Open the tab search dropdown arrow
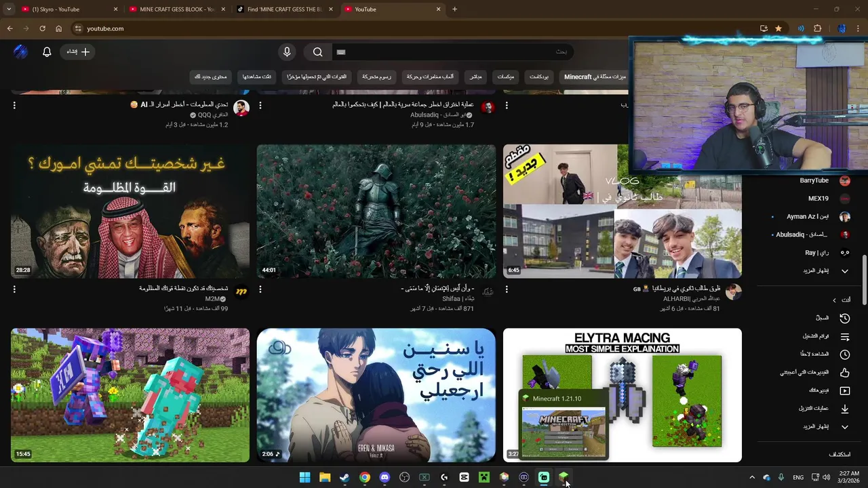Screen dimensions: 868x488 8,9
